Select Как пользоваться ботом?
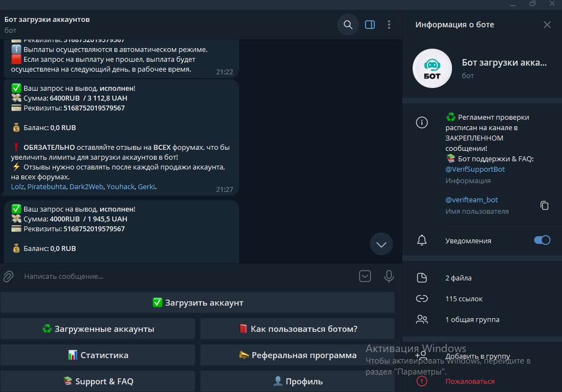 click(297, 329)
